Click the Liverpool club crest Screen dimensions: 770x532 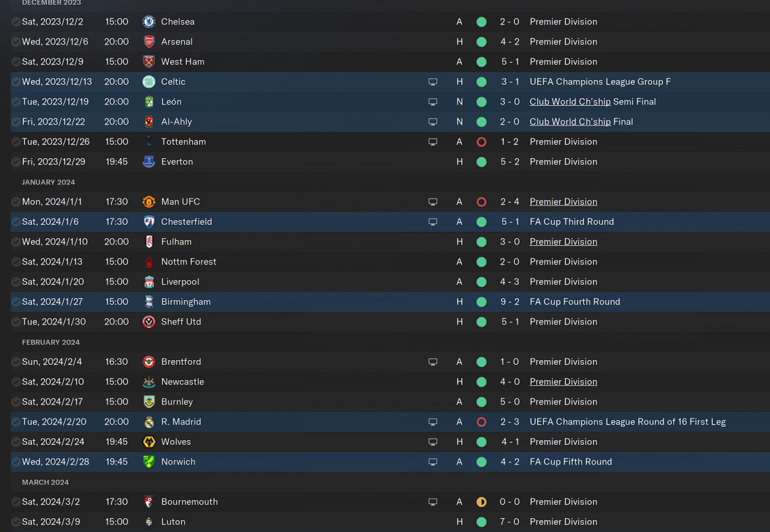point(149,282)
